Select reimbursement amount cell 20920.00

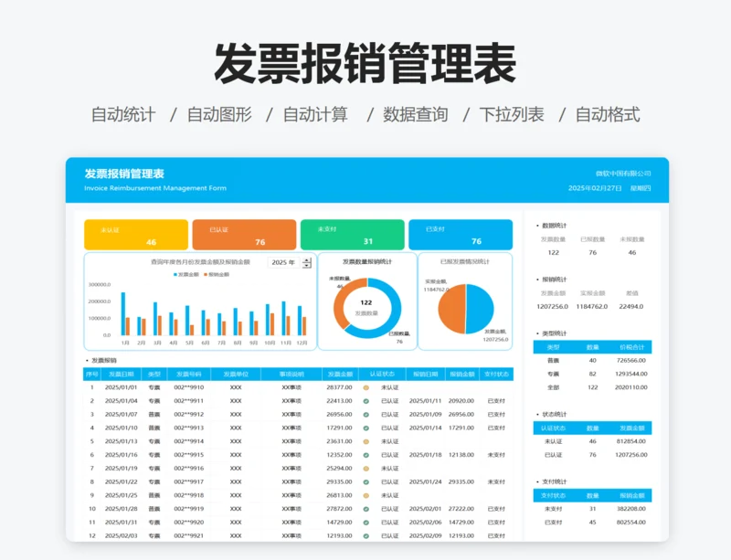click(x=461, y=401)
